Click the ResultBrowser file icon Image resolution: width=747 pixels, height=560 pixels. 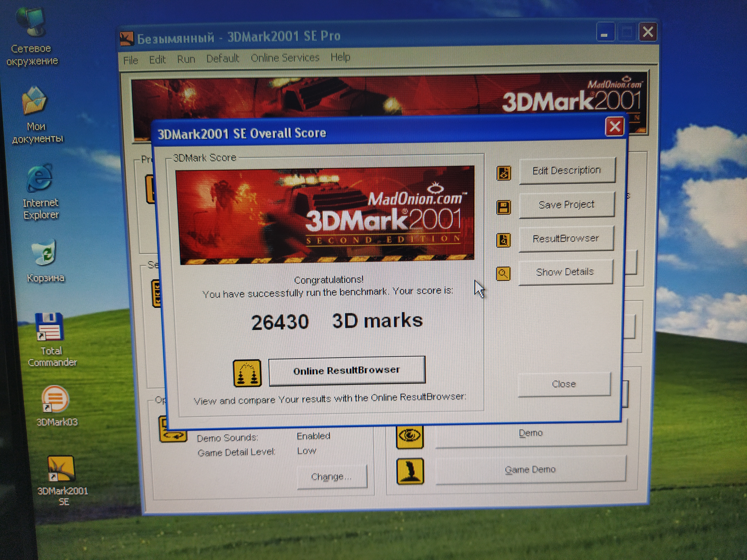[x=503, y=240]
